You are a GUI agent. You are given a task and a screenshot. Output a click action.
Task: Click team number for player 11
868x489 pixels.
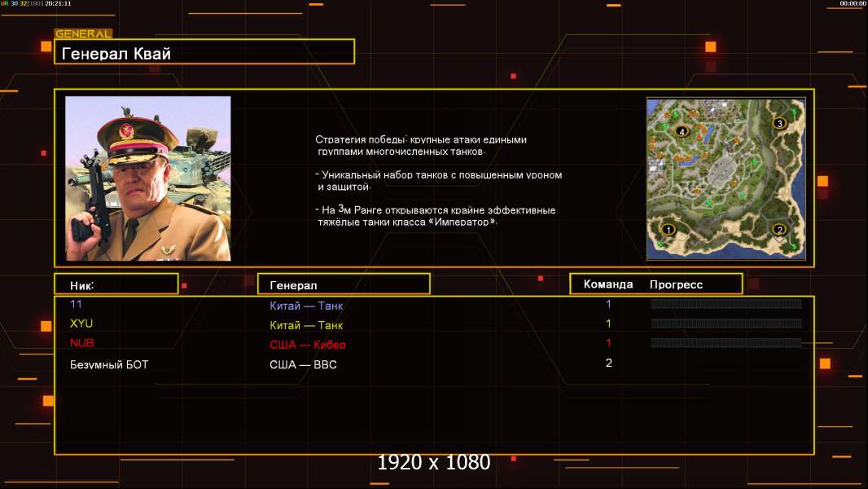coord(608,304)
